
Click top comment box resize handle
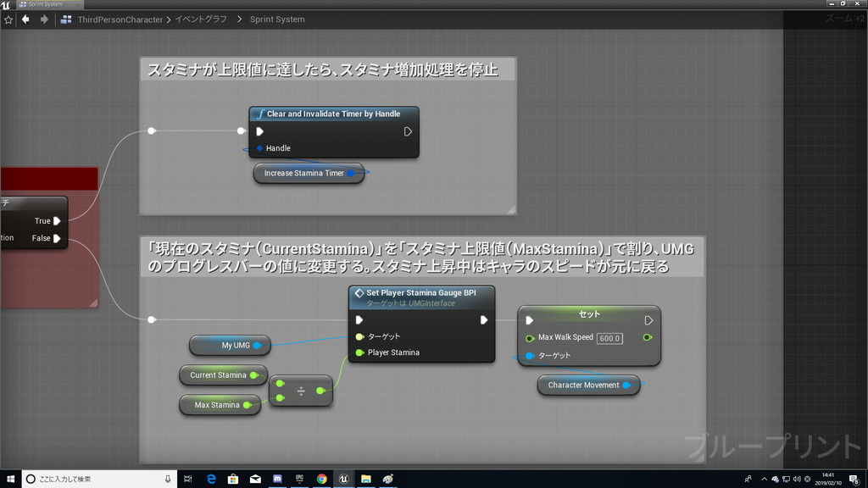pos(511,210)
